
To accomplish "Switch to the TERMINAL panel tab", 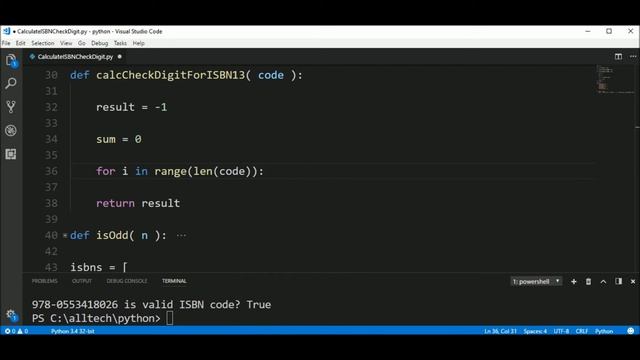I will click(x=174, y=281).
